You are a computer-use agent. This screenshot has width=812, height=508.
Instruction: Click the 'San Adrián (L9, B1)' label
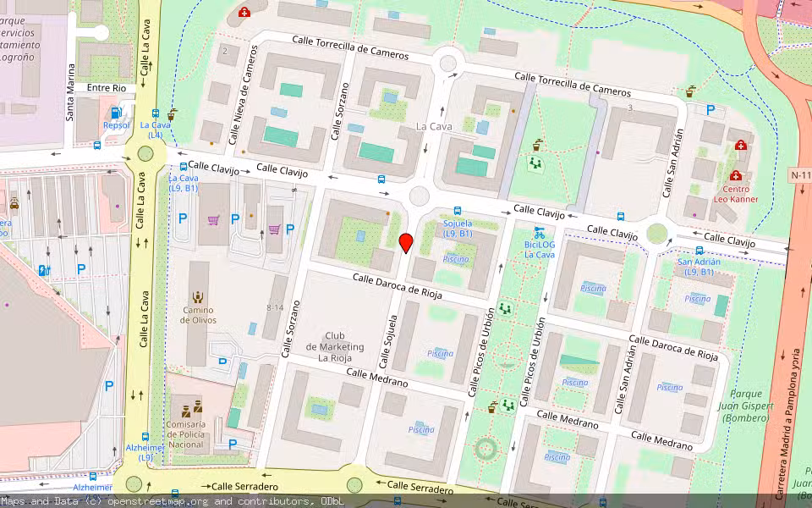(x=699, y=267)
